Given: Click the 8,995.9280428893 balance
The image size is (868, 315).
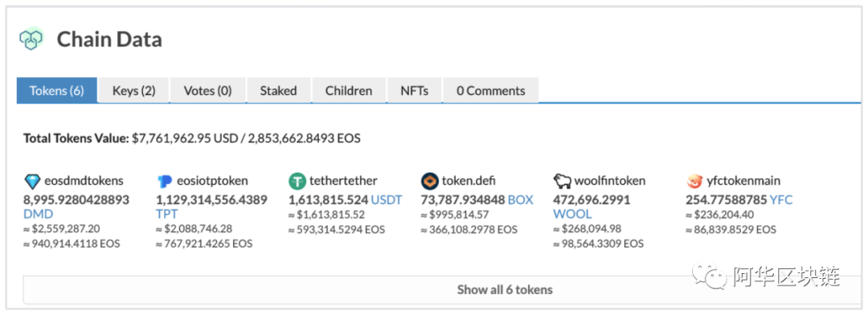Looking at the screenshot, I should [x=76, y=200].
